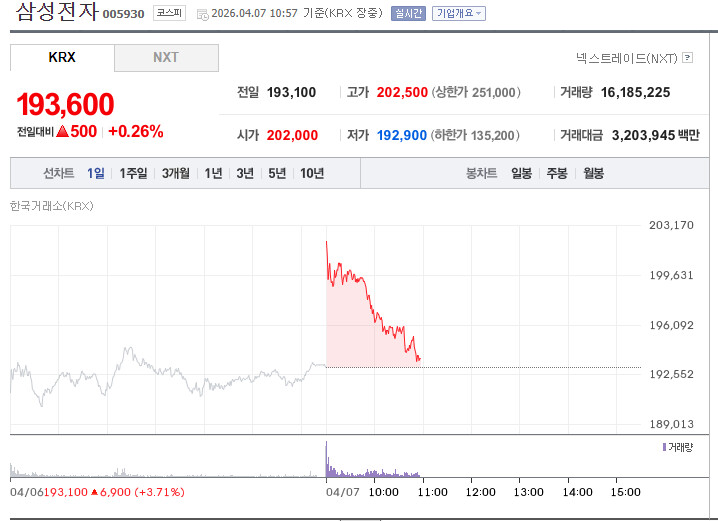Switch to the NXT tab

pos(166,58)
